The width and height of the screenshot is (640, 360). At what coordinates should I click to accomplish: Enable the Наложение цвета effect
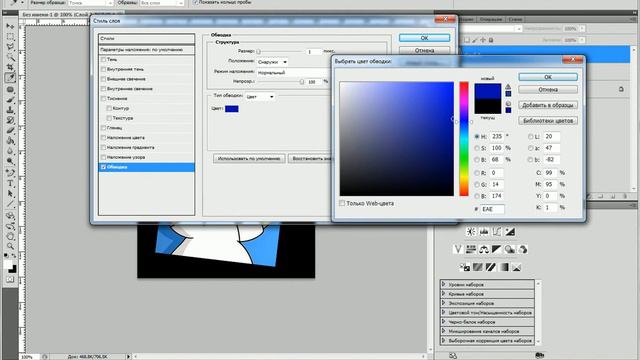coord(104,138)
